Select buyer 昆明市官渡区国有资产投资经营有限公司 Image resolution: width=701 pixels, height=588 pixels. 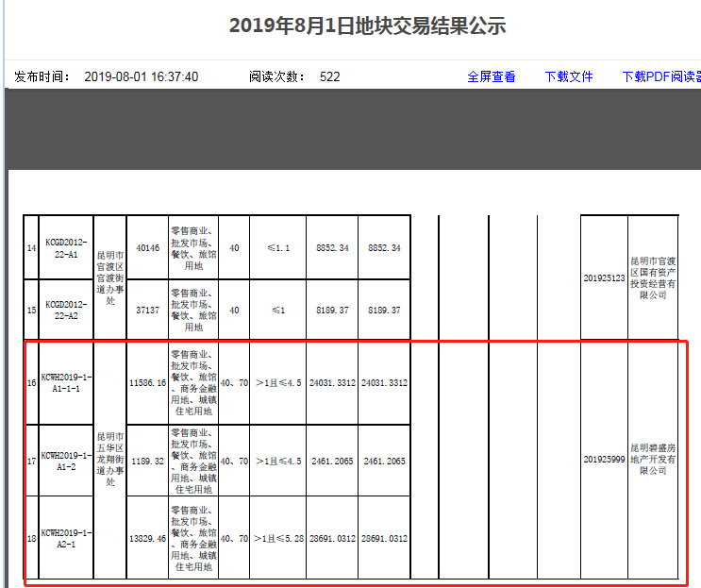point(653,278)
